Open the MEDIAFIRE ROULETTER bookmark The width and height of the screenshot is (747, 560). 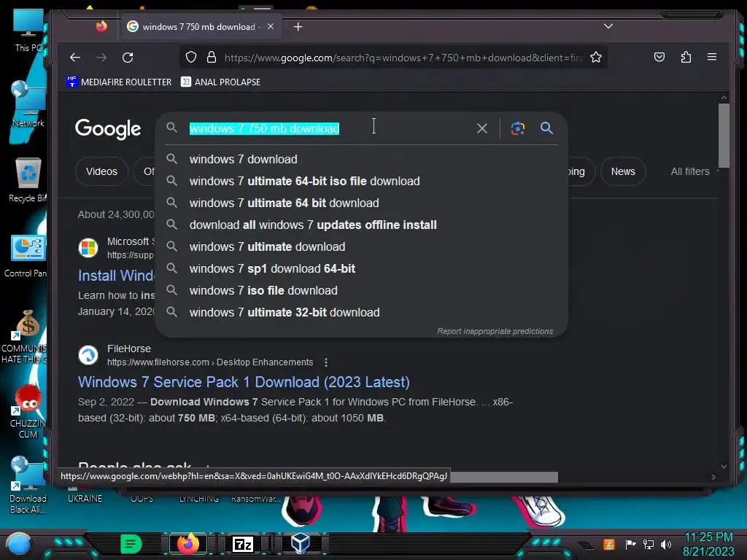(x=119, y=82)
